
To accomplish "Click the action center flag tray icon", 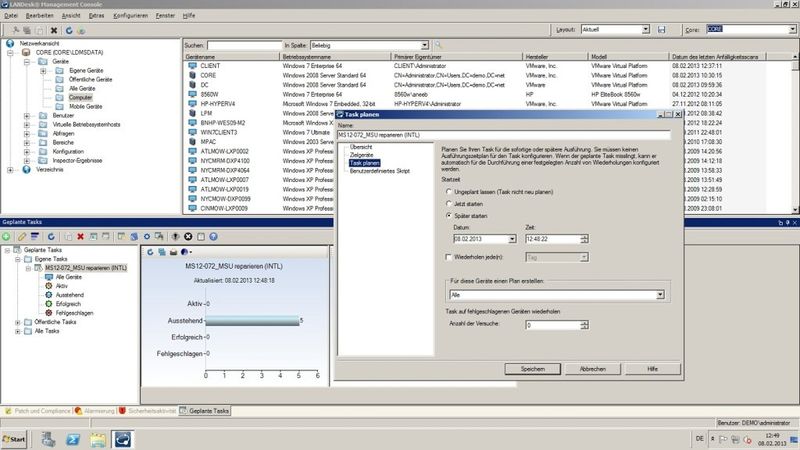I will (x=723, y=439).
